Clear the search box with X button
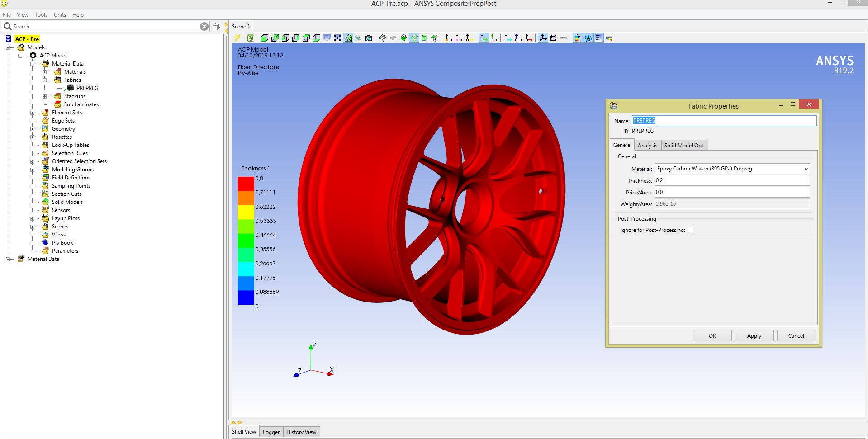Screen dimensions: 868x439 click(204, 27)
